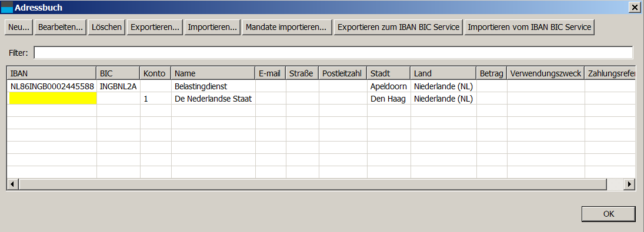Click Importieren vom IBAN BIC Service

click(529, 27)
